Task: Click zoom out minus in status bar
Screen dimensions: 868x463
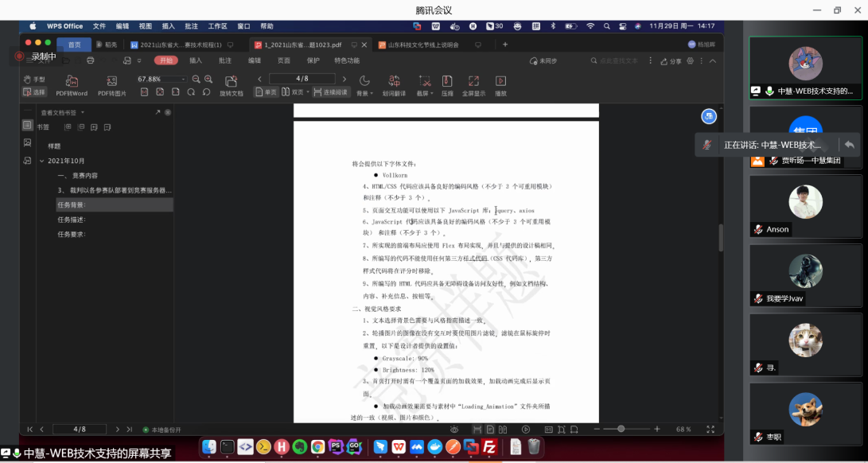Action: point(597,430)
